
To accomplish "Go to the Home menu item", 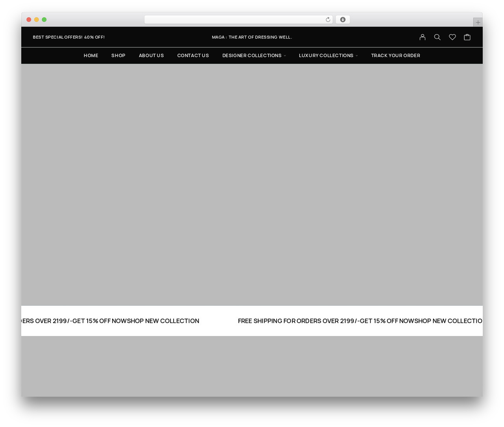I will coord(91,56).
